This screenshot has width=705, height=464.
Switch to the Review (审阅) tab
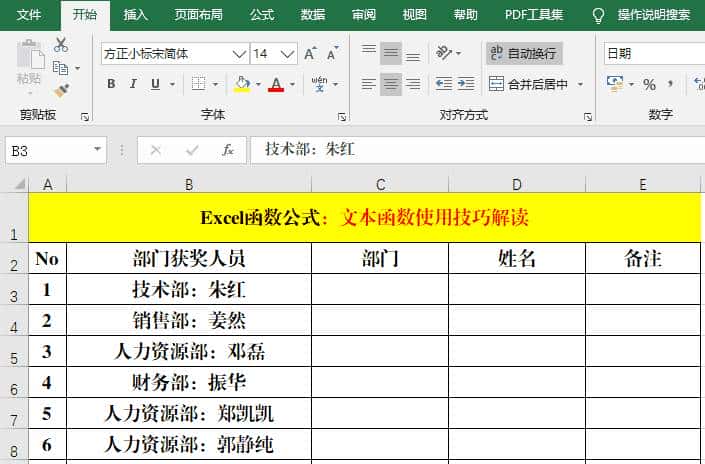pos(363,15)
